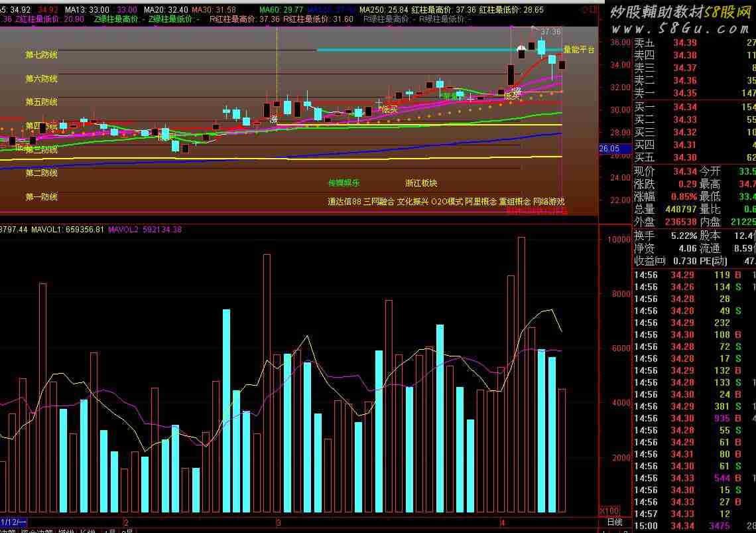Open the 文化振兴 concept tag

pyautogui.click(x=412, y=201)
